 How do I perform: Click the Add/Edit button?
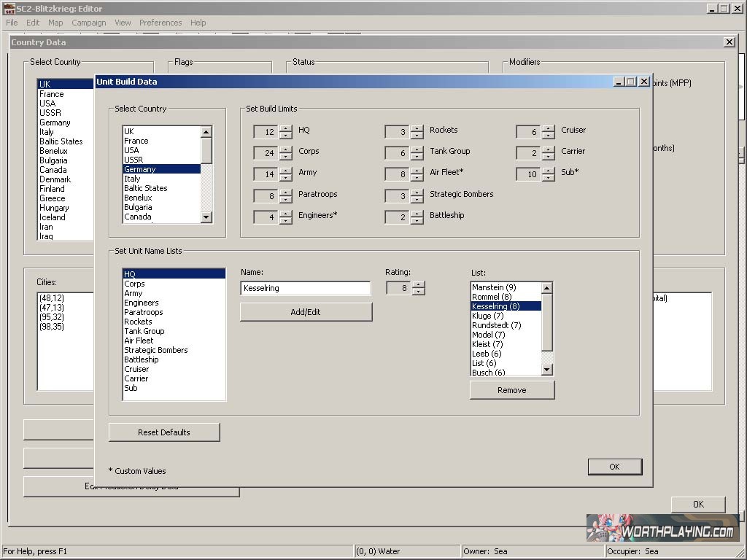(306, 312)
